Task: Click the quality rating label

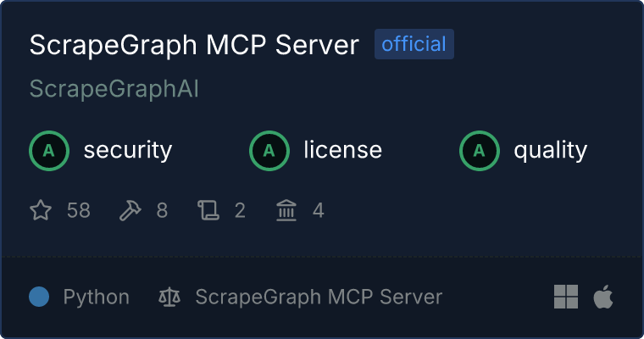Action: 550,150
